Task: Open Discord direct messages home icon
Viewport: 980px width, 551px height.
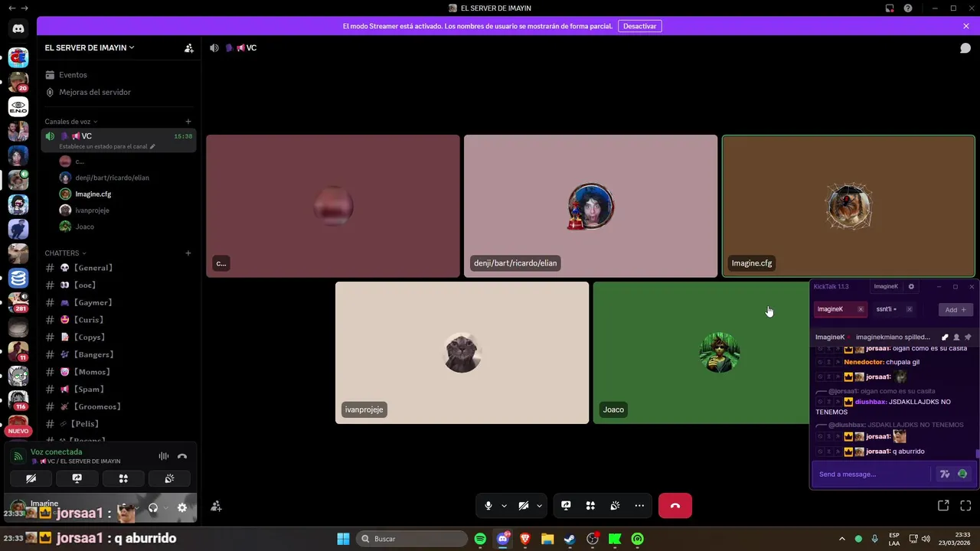Action: point(18,29)
